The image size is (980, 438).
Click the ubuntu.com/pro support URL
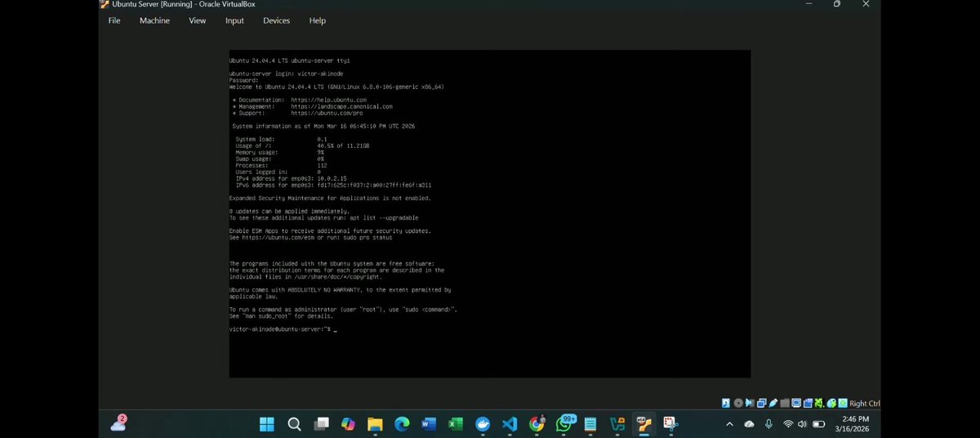(x=327, y=113)
